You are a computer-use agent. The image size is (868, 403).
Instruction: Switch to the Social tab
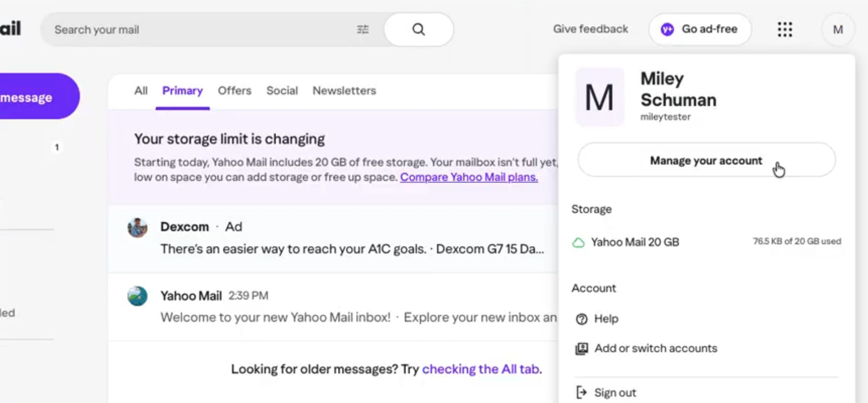282,90
